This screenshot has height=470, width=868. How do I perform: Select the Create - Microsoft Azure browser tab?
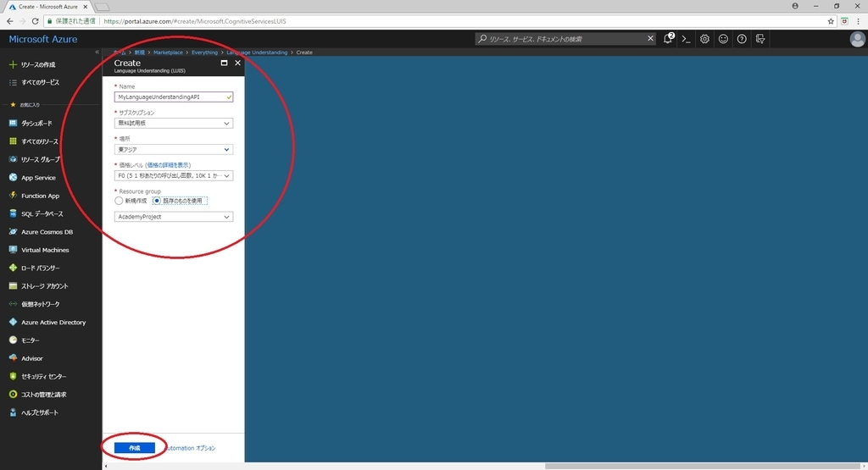click(x=47, y=7)
